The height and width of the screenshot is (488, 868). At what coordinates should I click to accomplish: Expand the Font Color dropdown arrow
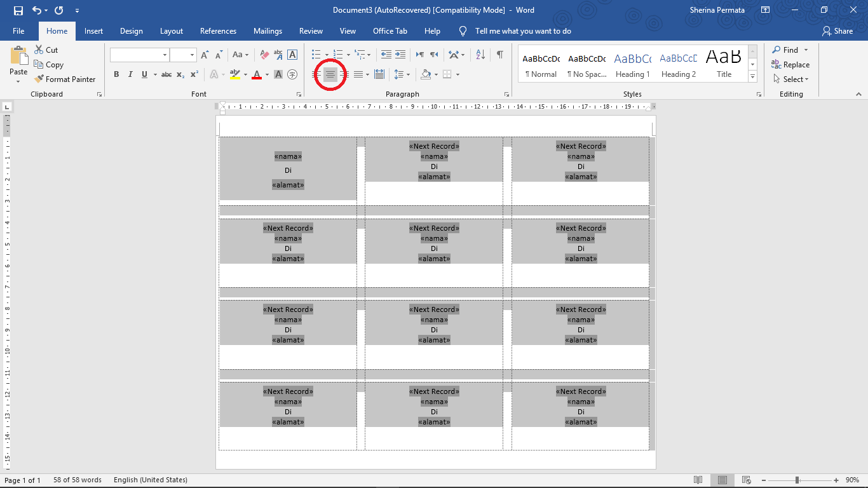[x=268, y=74]
